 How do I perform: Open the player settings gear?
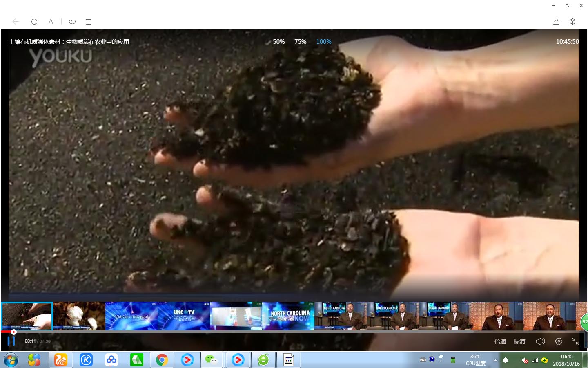[x=559, y=341]
